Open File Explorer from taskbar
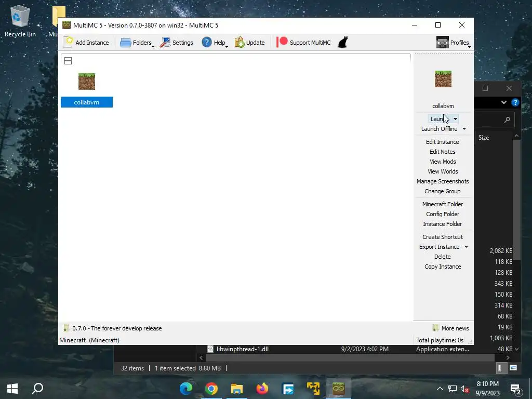The width and height of the screenshot is (532, 399). point(237,389)
